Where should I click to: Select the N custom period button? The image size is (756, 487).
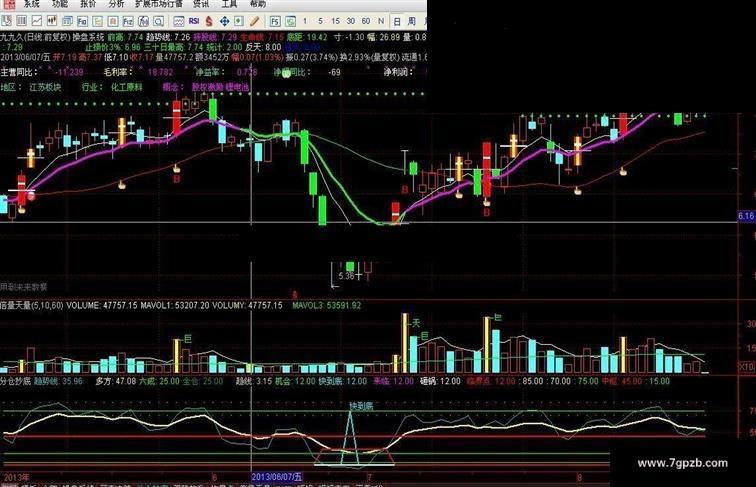[381, 21]
